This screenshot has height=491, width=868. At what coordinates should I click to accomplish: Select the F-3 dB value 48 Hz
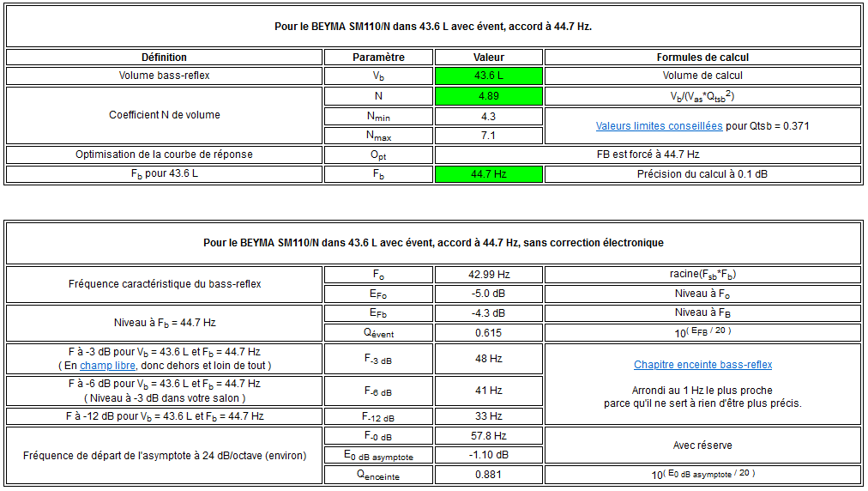coord(488,359)
